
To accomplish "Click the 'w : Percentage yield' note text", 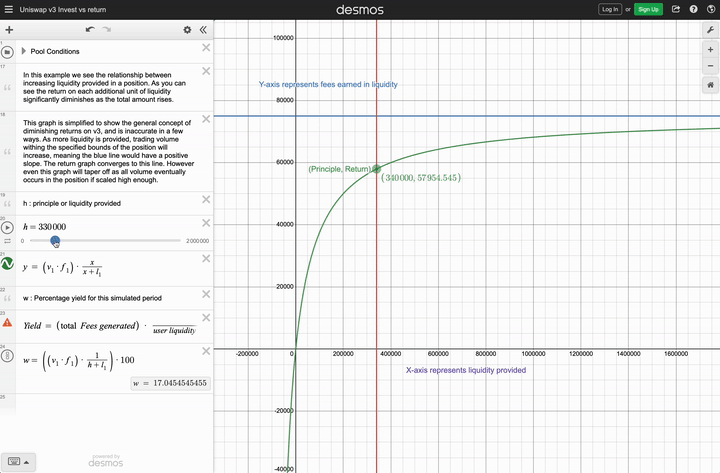I will [x=92, y=298].
